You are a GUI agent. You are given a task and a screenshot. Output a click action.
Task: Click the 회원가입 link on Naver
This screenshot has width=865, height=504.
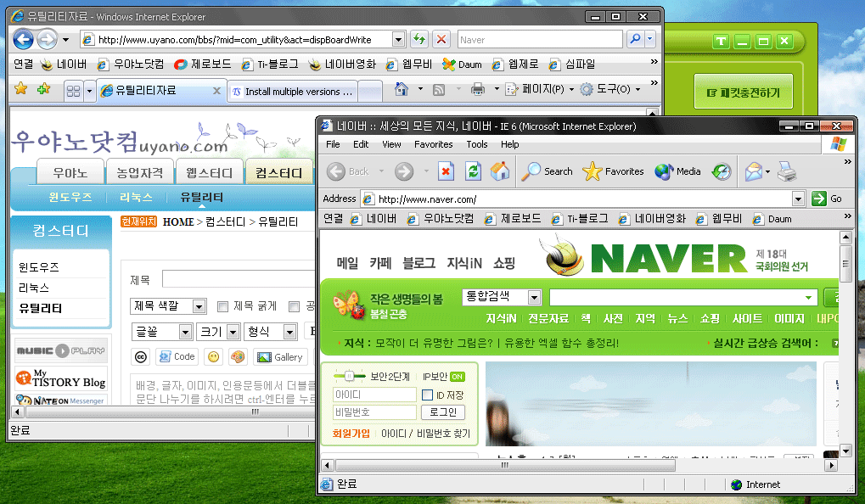point(351,434)
